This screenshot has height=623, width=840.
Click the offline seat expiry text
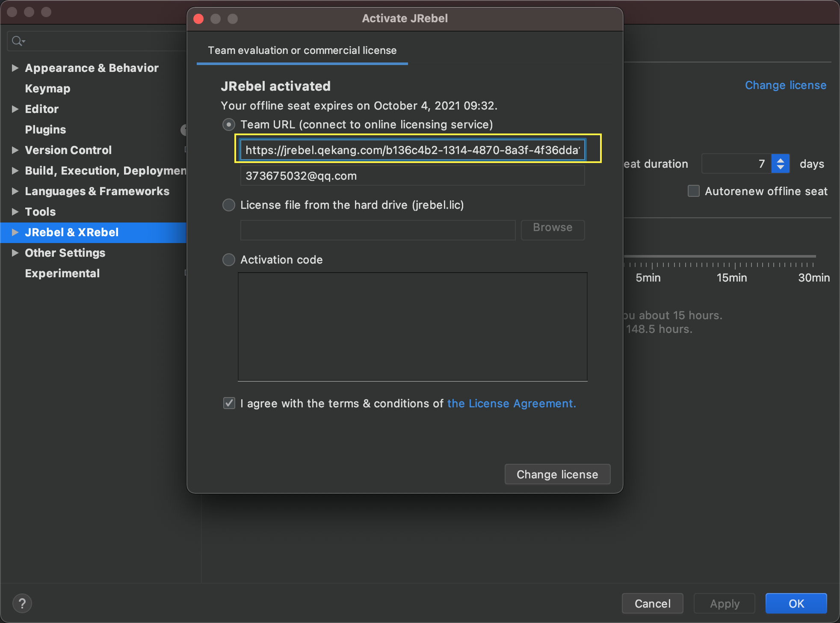click(x=359, y=106)
